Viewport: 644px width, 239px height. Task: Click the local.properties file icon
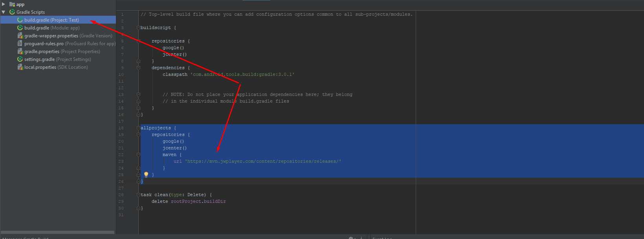20,67
